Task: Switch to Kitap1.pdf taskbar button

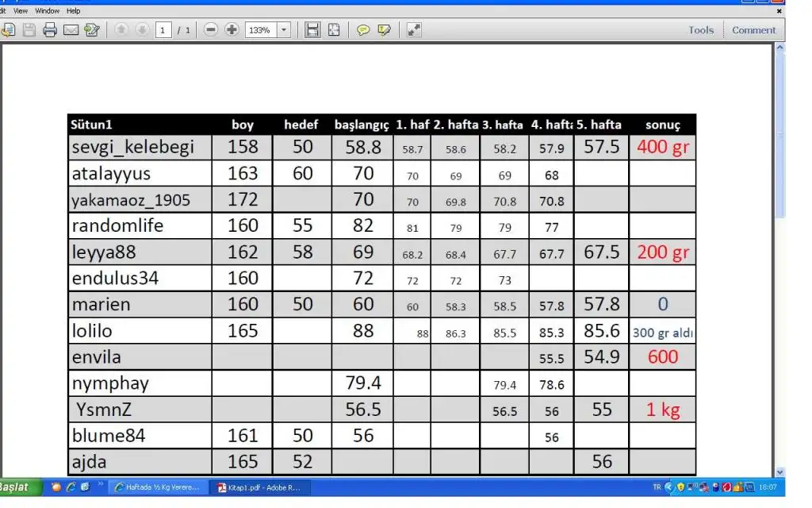Action: coord(262,487)
